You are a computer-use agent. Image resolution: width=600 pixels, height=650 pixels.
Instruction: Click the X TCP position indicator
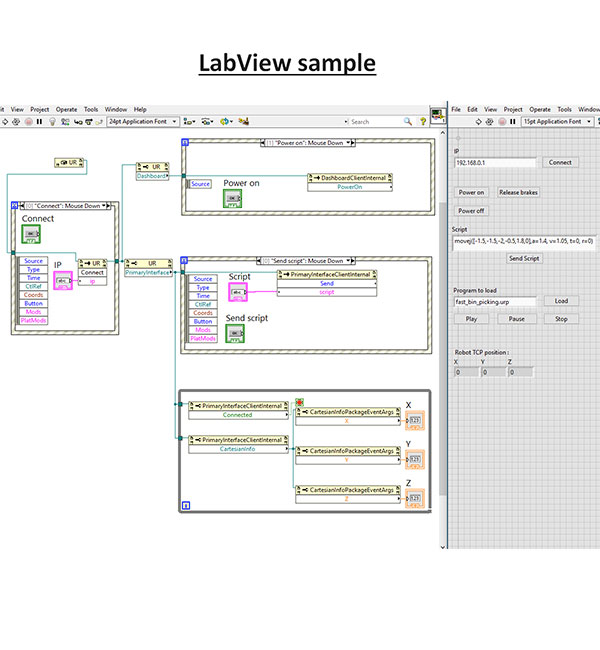[x=466, y=372]
